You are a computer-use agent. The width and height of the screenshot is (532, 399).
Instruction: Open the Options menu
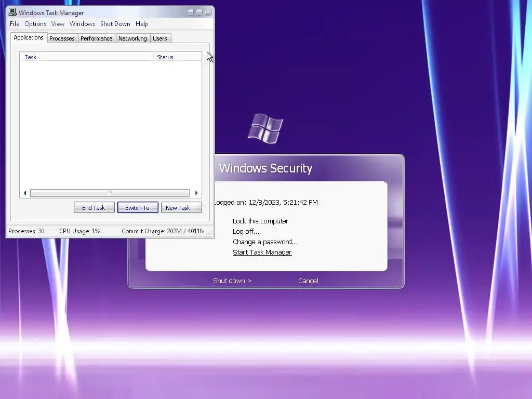pos(35,24)
